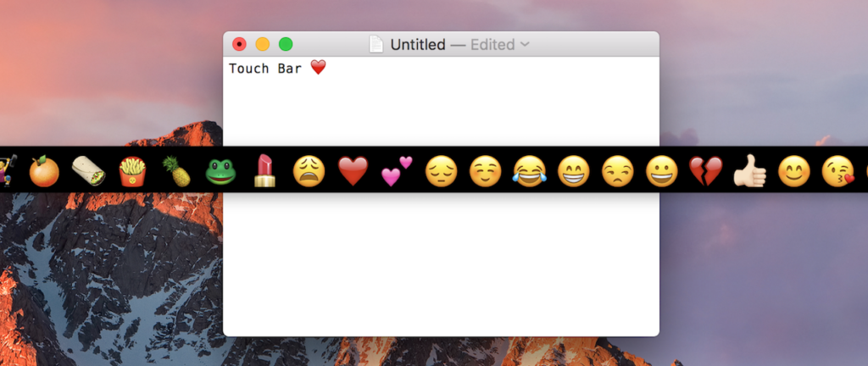Select the pineapple emoji
868x366 pixels.
pyautogui.click(x=176, y=171)
